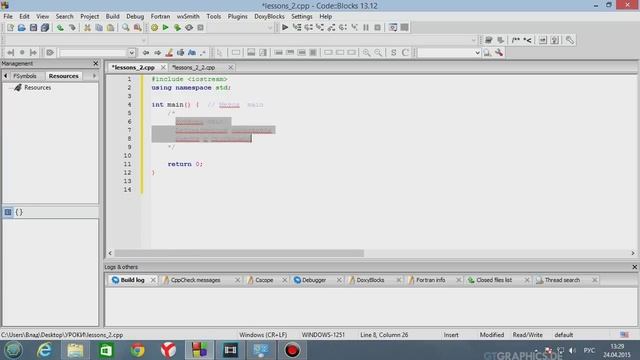Click the Rebuild icon
Screen dimensions: 640x360
(x=189, y=28)
